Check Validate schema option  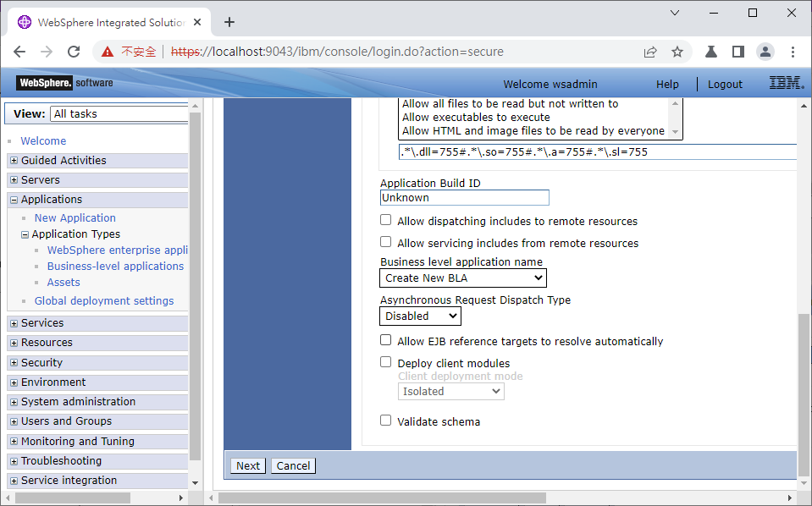(385, 420)
